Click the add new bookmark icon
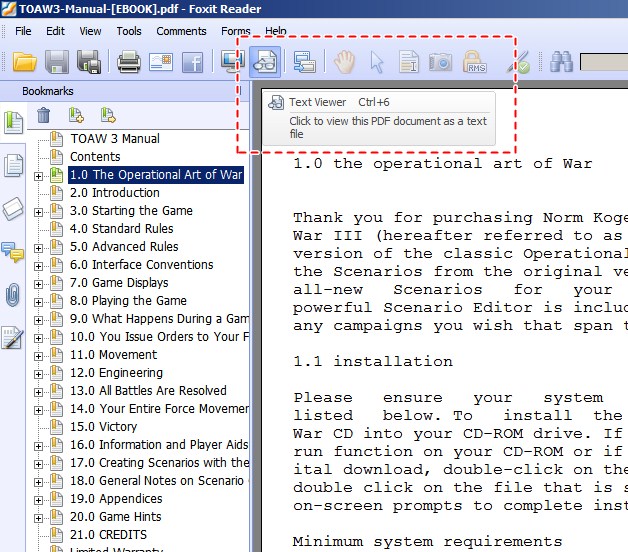628x552 pixels. 76,115
